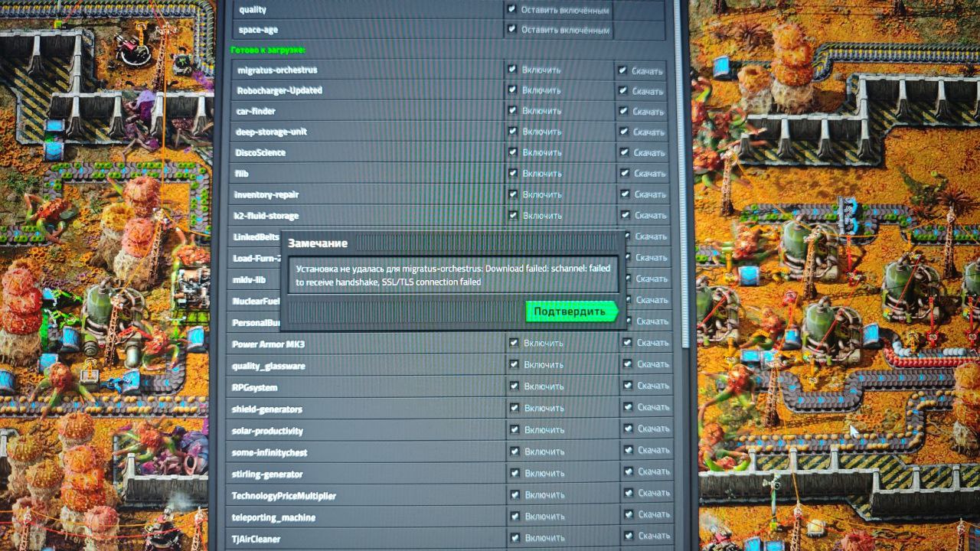Toggle Оставить включённым for quality mod

pos(511,9)
